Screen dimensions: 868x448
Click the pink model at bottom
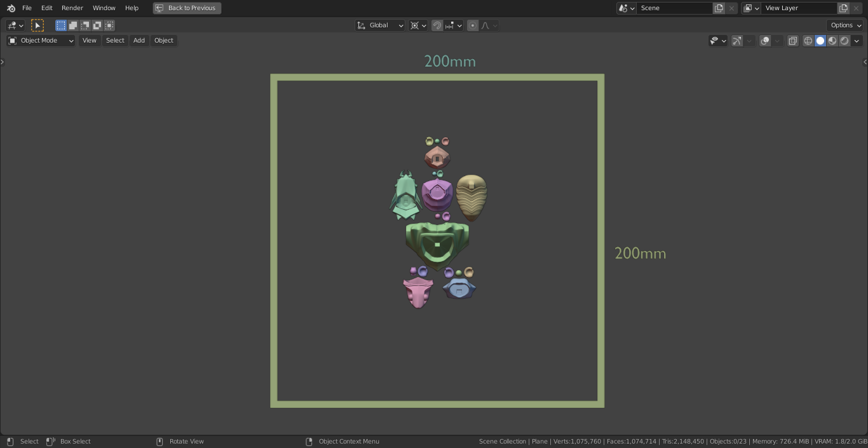coord(417,292)
